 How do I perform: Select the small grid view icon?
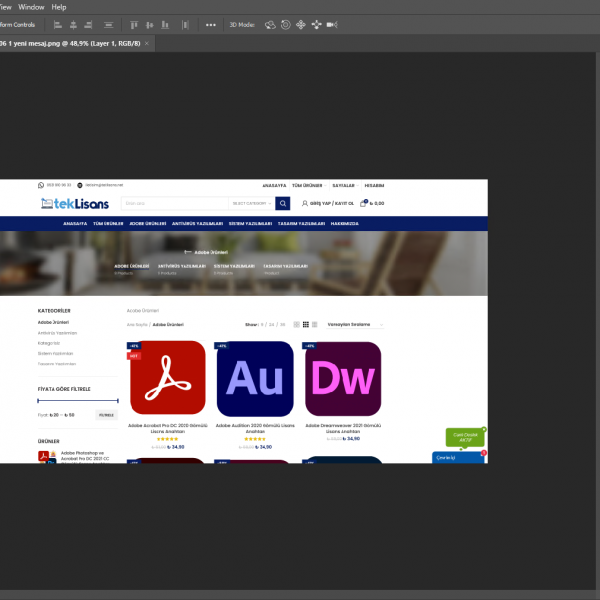pos(315,324)
